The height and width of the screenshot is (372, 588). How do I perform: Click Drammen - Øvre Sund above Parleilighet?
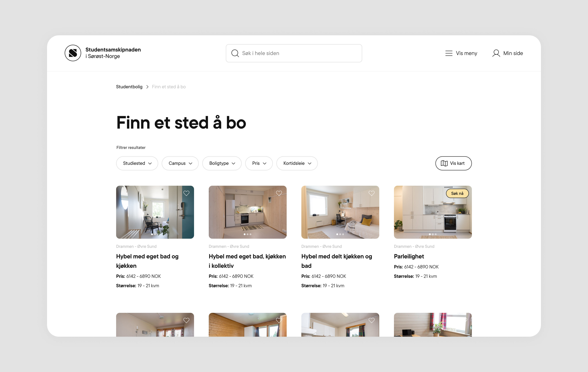[x=414, y=246]
